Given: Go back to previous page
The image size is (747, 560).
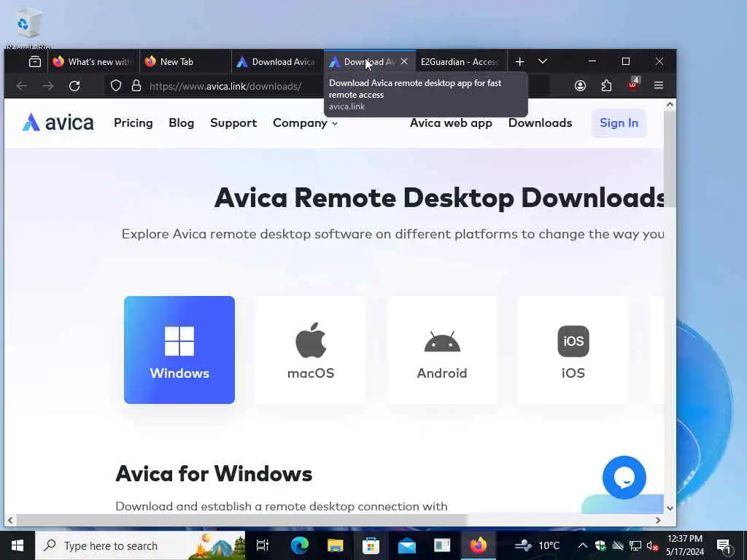Looking at the screenshot, I should (x=22, y=86).
